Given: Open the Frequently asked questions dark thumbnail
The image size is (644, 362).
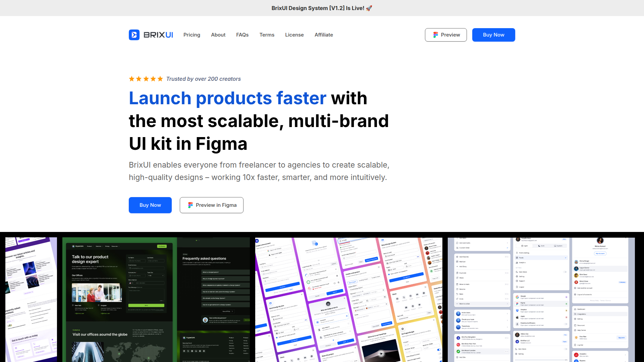Looking at the screenshot, I should pos(214,300).
